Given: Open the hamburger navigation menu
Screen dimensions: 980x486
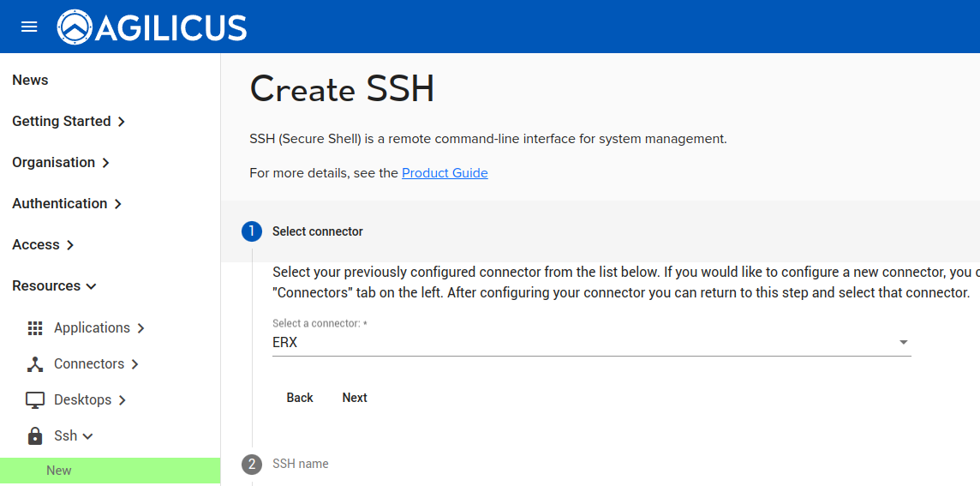Looking at the screenshot, I should pos(29,27).
